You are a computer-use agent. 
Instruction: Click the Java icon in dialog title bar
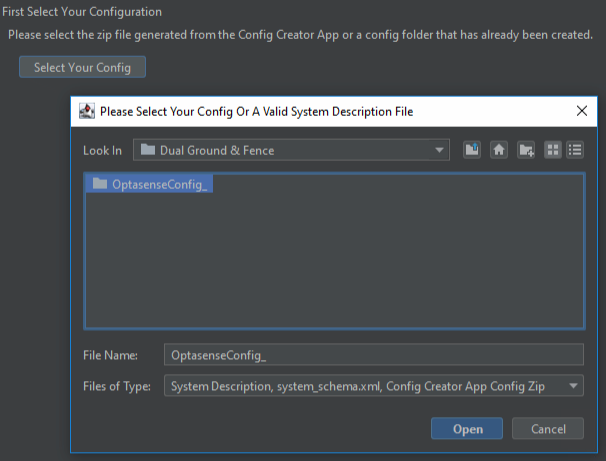pos(87,111)
